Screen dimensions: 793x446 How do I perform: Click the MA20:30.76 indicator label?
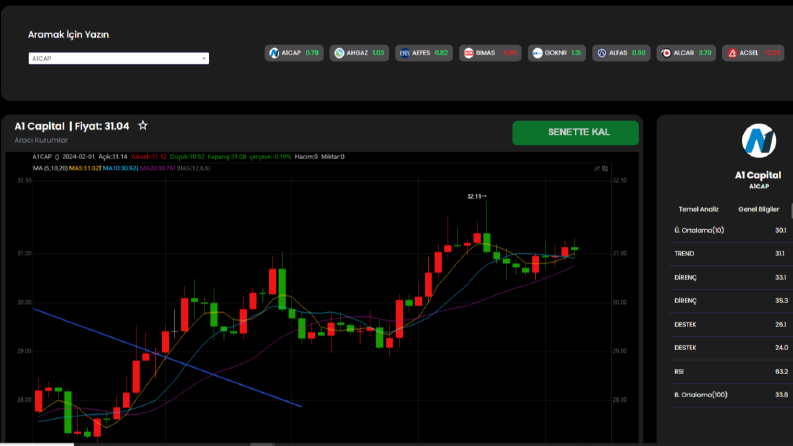coord(157,168)
